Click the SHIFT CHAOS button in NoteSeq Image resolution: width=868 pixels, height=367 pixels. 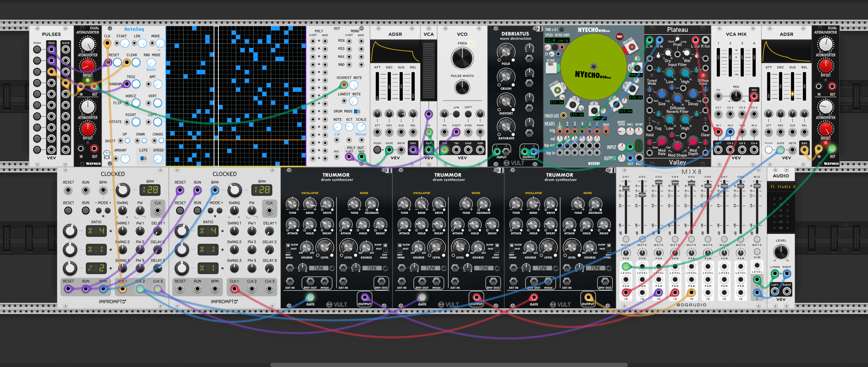(x=161, y=140)
